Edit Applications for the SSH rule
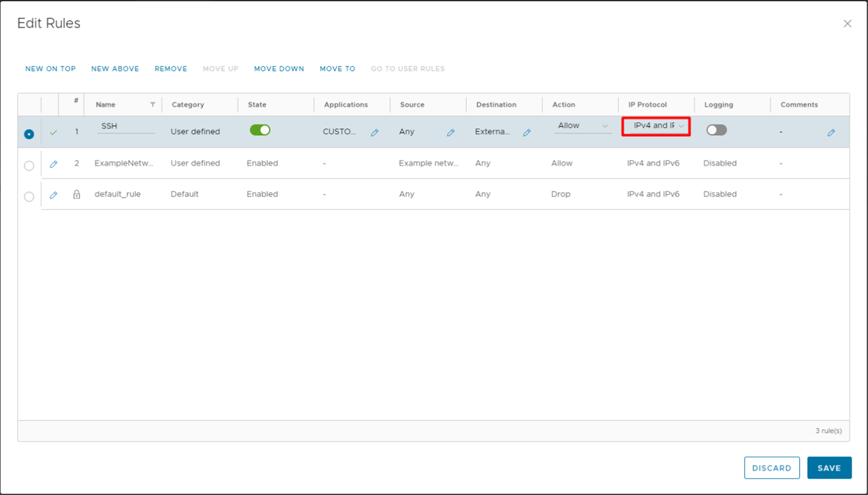The height and width of the screenshot is (495, 868). click(x=374, y=132)
